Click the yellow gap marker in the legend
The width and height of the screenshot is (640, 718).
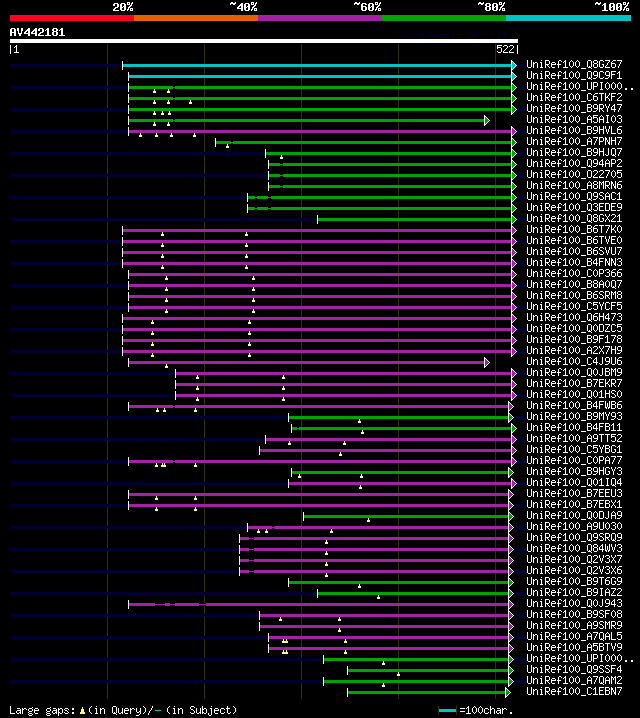[82, 711]
